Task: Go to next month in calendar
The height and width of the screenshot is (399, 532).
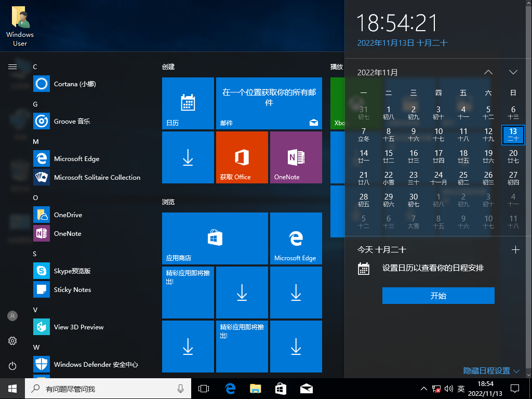Action: pyautogui.click(x=513, y=72)
